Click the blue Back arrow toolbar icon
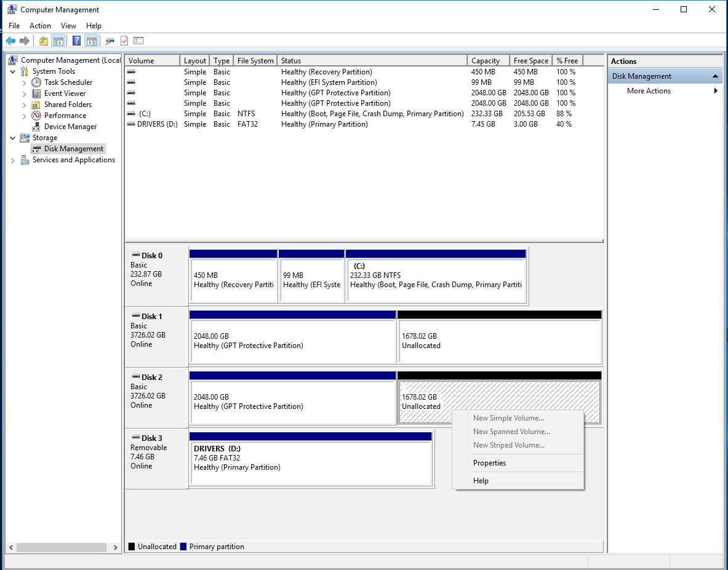The height and width of the screenshot is (570, 728). 10,41
